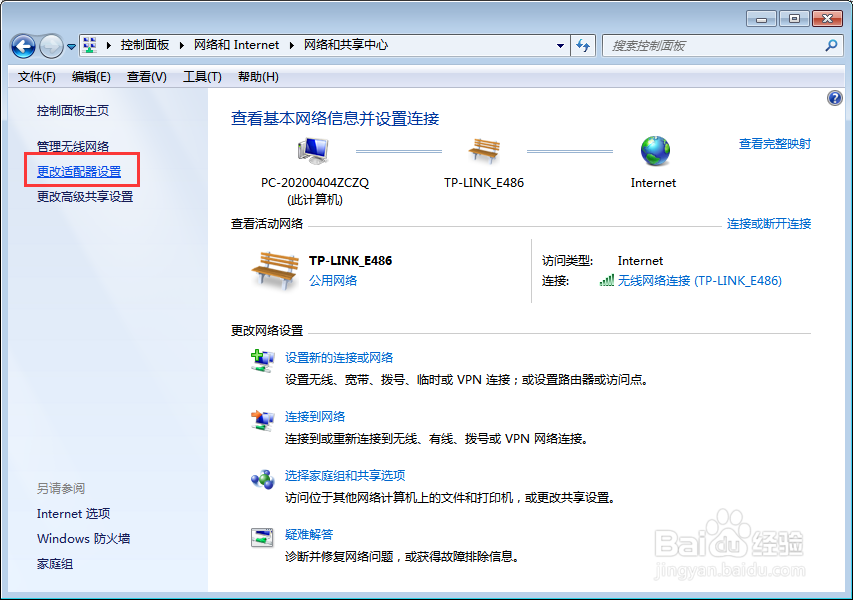Image resolution: width=853 pixels, height=600 pixels.
Task: Go to 控制面板主页
Action: pos(72,111)
